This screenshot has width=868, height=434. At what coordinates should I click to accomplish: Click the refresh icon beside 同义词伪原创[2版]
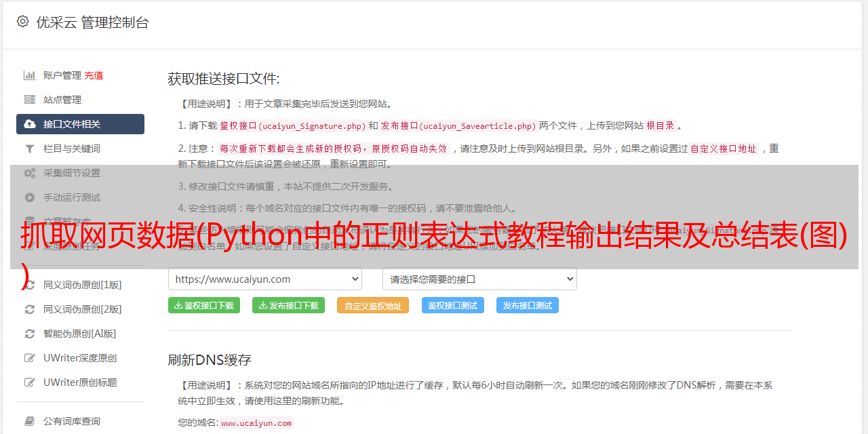[x=30, y=309]
